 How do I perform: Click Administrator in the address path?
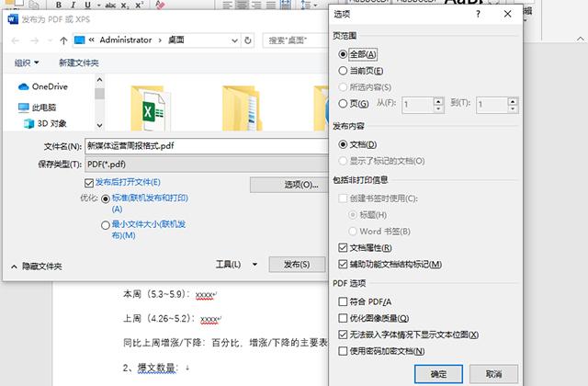pos(126,40)
